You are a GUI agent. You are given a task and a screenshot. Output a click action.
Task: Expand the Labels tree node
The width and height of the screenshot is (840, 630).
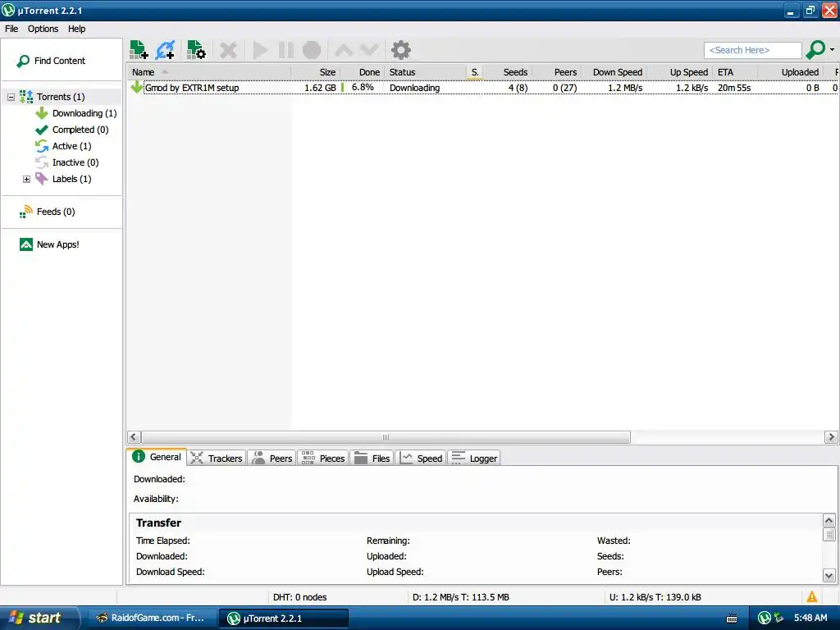pyautogui.click(x=27, y=180)
